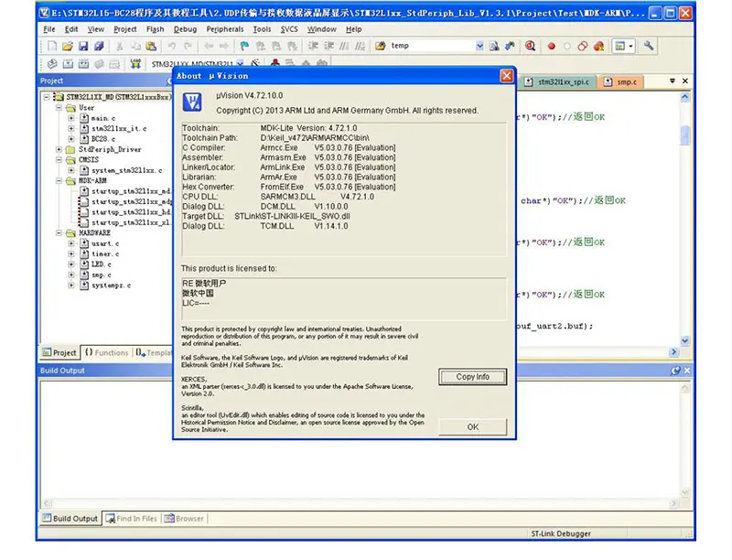Click the Redo arrow icon
The image size is (732, 560).
(188, 46)
